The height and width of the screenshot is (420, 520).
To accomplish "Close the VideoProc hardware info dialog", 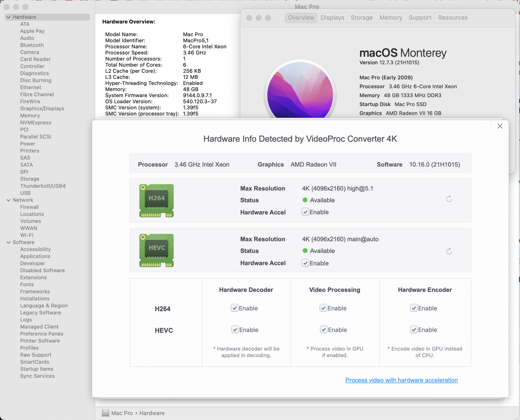I will point(500,126).
